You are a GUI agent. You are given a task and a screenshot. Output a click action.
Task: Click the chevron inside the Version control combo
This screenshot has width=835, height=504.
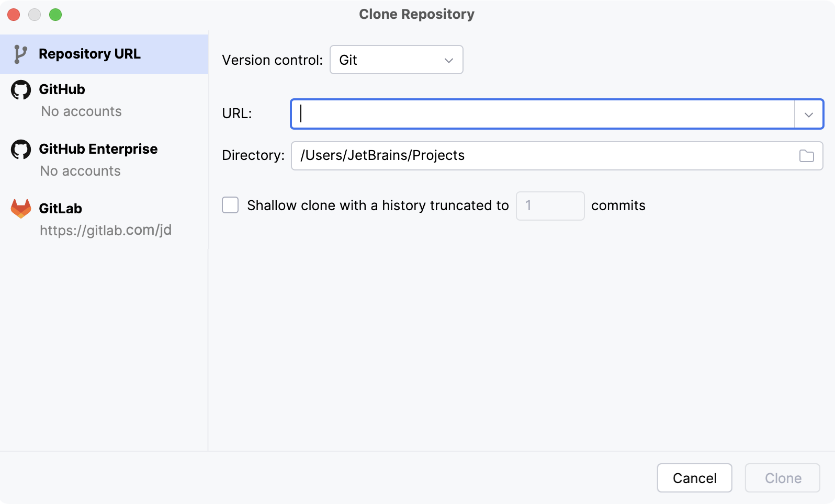click(448, 60)
